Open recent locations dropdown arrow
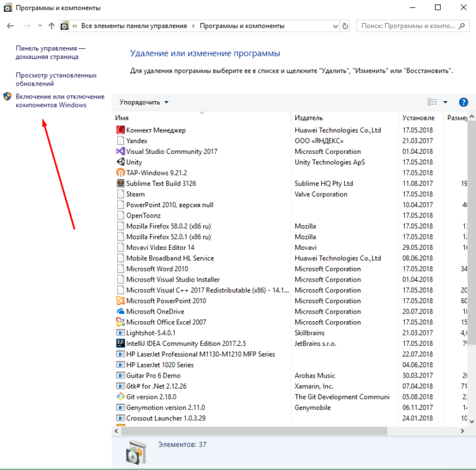The width and height of the screenshot is (476, 470). (40, 26)
